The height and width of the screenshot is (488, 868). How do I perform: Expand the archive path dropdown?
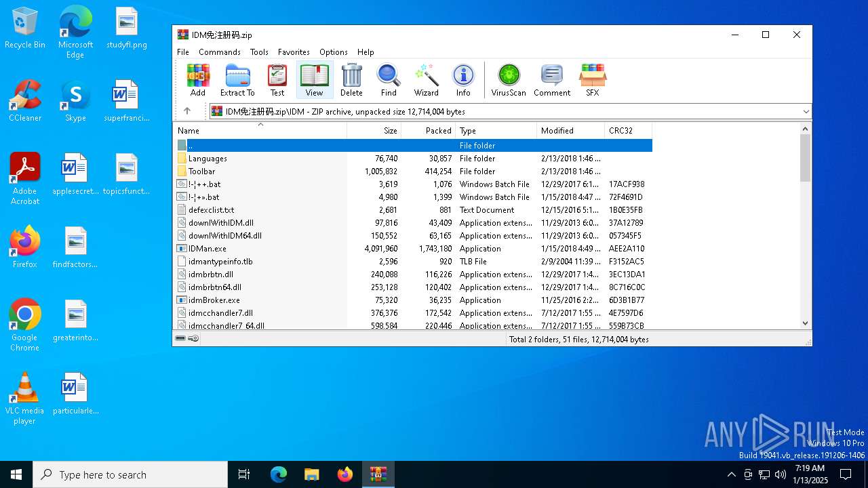point(806,112)
